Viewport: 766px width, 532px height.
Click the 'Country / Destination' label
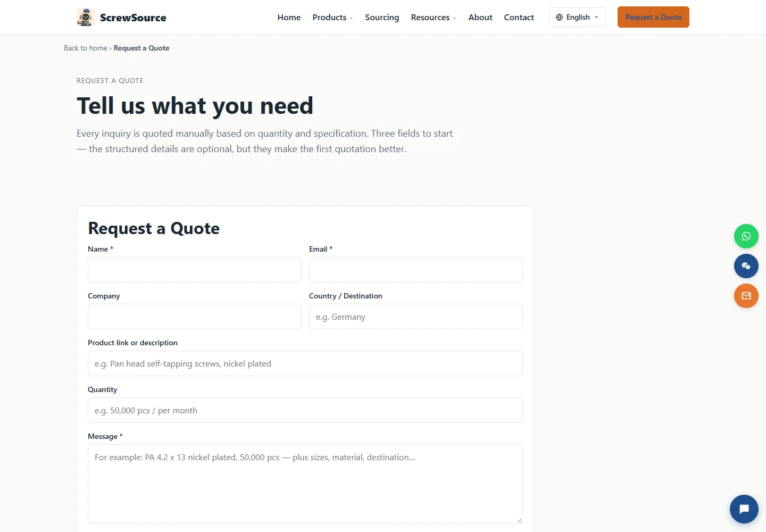point(346,296)
